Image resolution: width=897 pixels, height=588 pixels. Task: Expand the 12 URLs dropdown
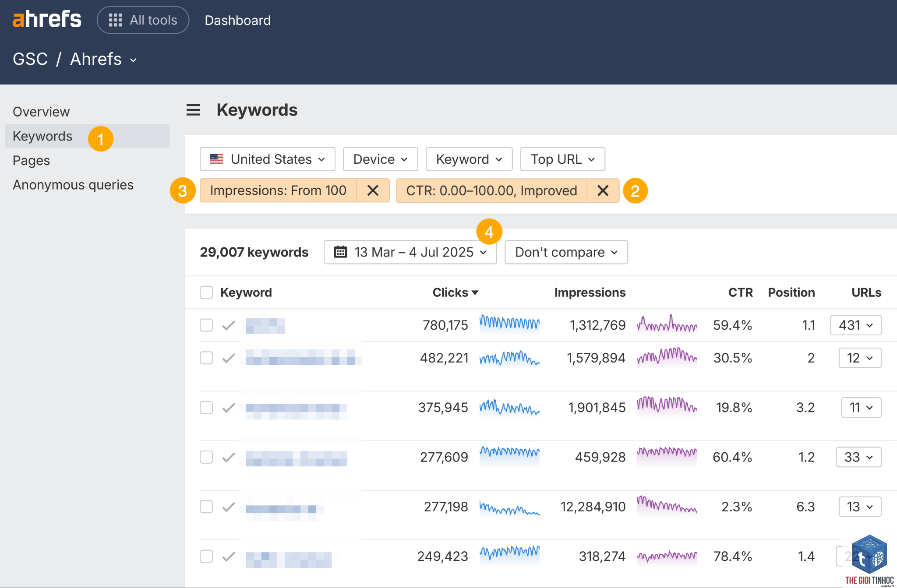860,358
